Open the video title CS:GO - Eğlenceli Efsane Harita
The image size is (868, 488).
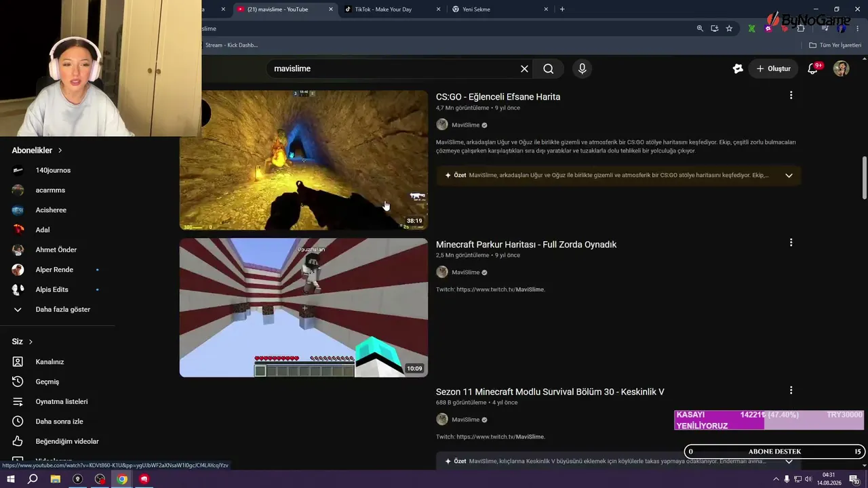click(x=498, y=97)
